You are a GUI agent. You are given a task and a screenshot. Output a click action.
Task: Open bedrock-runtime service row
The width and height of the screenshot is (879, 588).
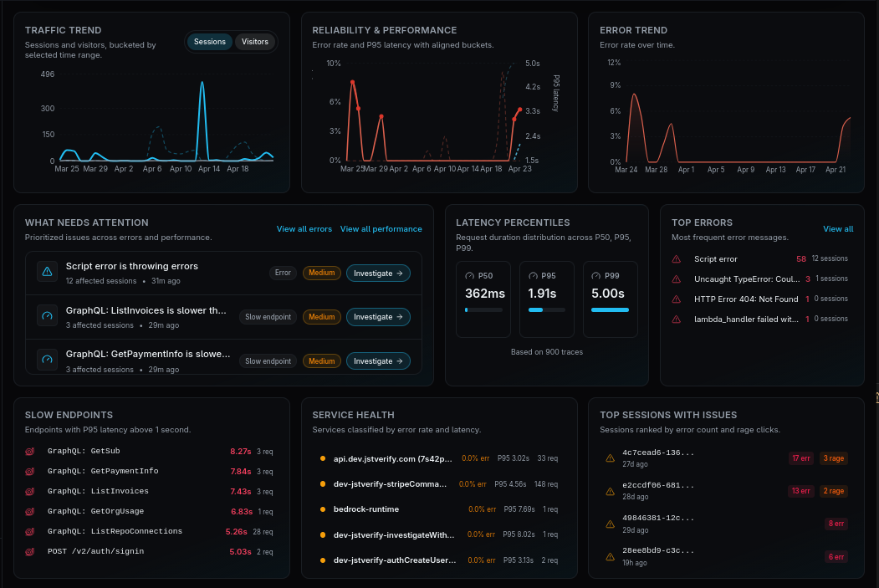click(x=439, y=509)
